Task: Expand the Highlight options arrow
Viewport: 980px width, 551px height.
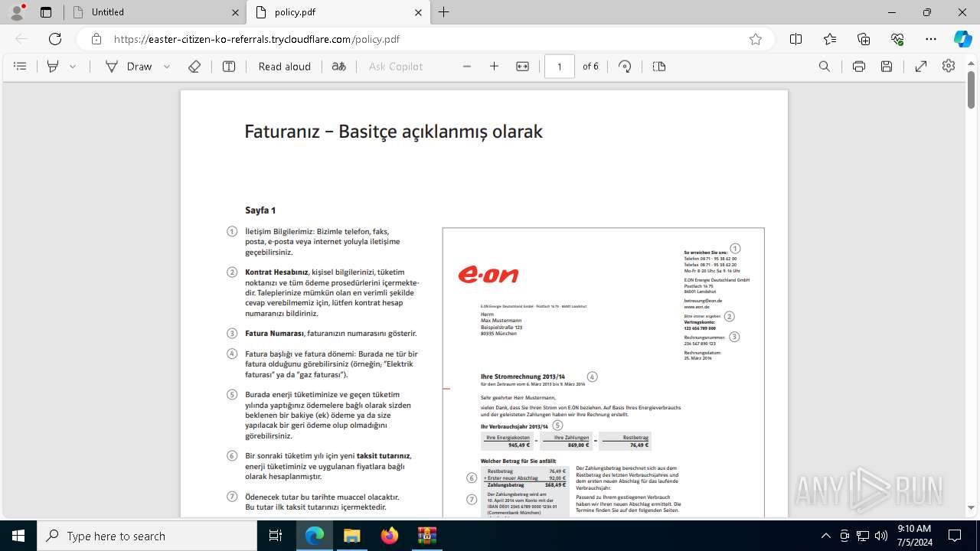Action: 73,67
